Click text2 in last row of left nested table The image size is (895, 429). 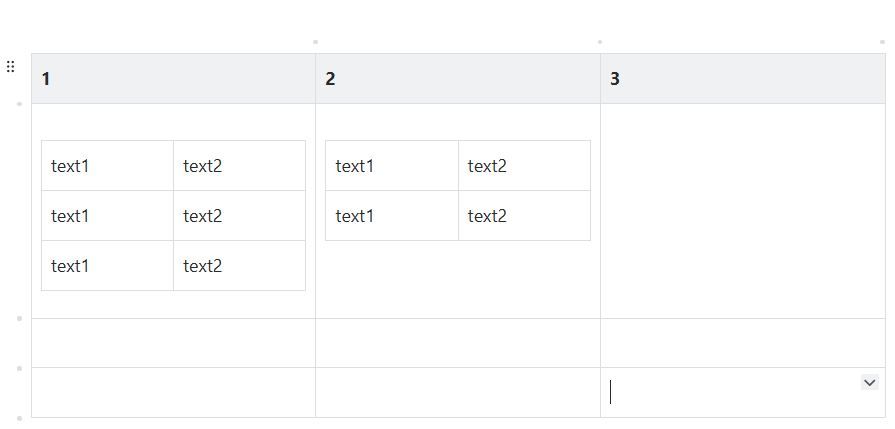(202, 266)
